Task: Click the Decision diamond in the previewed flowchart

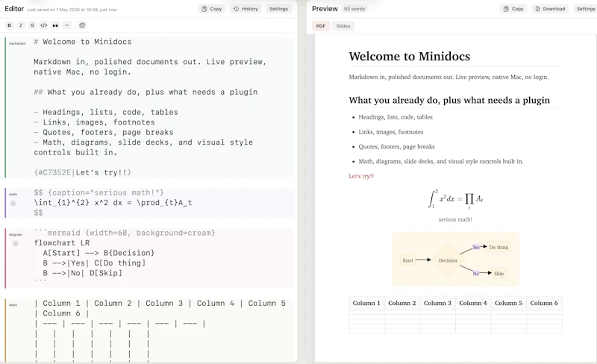Action: tap(448, 260)
